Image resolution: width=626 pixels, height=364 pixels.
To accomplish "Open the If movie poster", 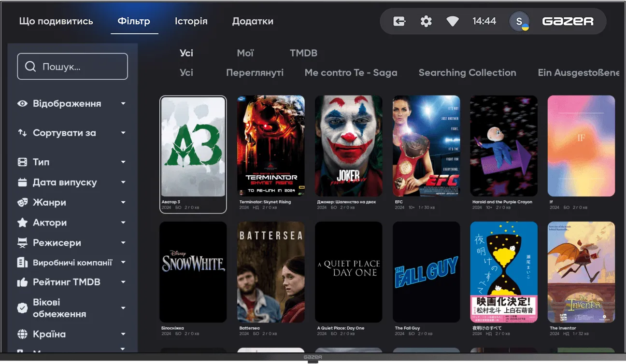I will pyautogui.click(x=582, y=146).
